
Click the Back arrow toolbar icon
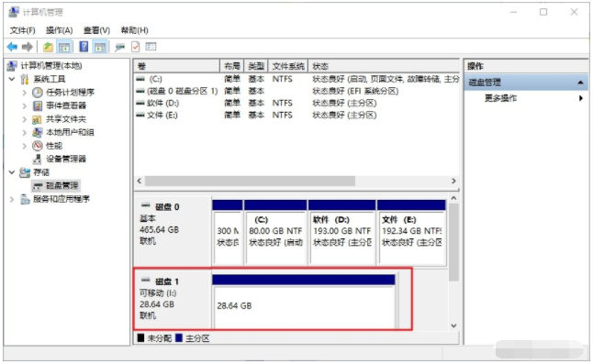pos(12,47)
